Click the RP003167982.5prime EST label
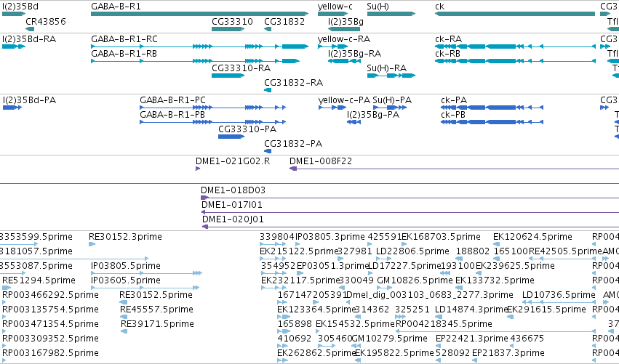Screen dimensions: 619x364 point(50,353)
